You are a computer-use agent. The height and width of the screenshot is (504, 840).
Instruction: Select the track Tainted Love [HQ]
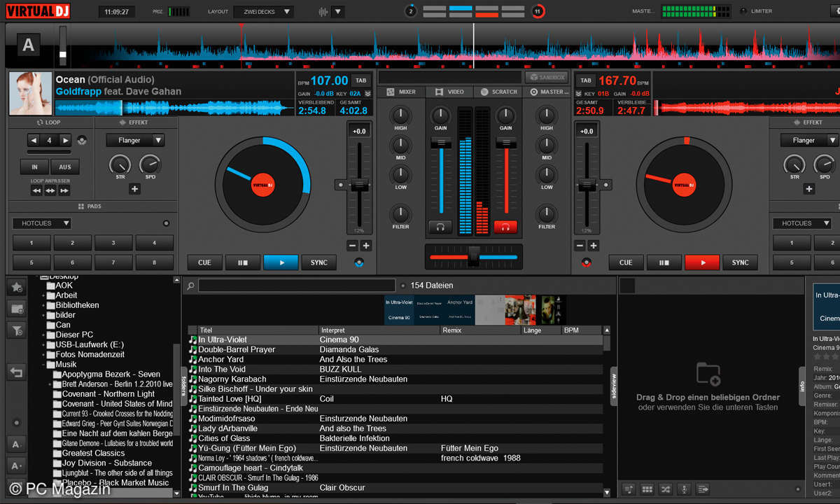(395, 399)
